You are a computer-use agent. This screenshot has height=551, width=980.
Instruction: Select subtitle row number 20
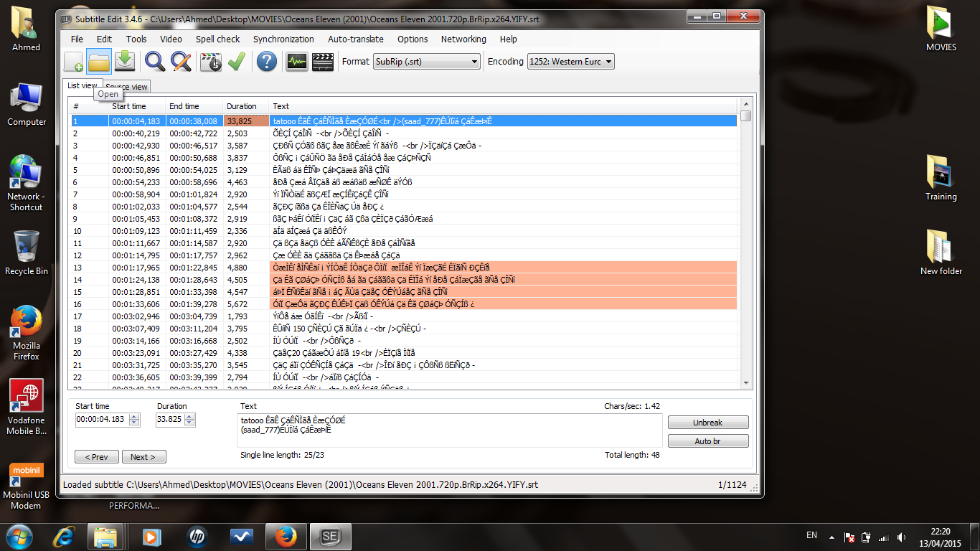coord(404,353)
